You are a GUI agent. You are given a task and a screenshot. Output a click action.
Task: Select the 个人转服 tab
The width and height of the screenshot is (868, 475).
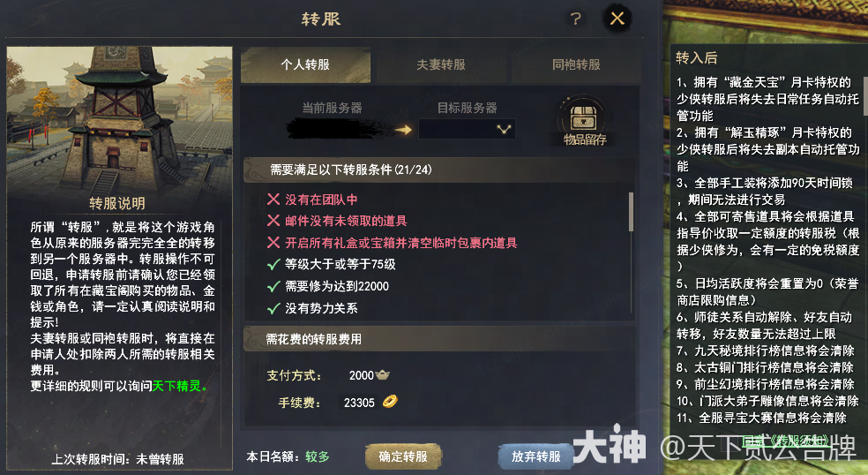click(x=305, y=64)
